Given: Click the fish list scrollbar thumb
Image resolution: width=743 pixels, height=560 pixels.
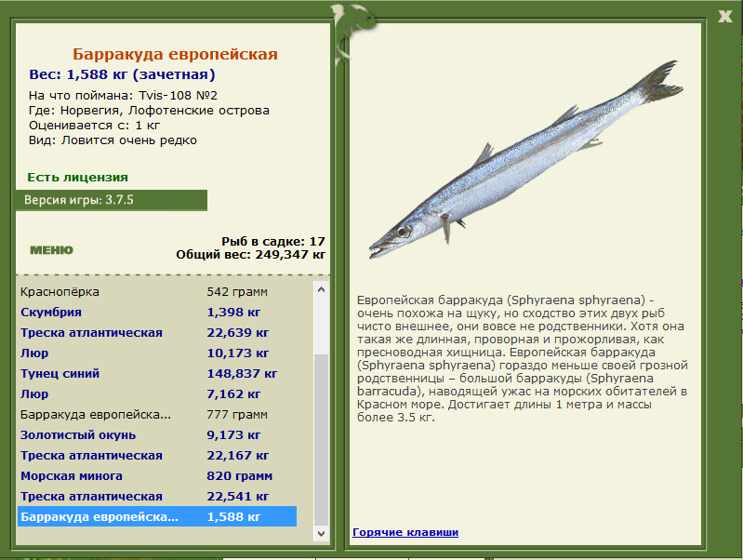Looking at the screenshot, I should tap(321, 440).
